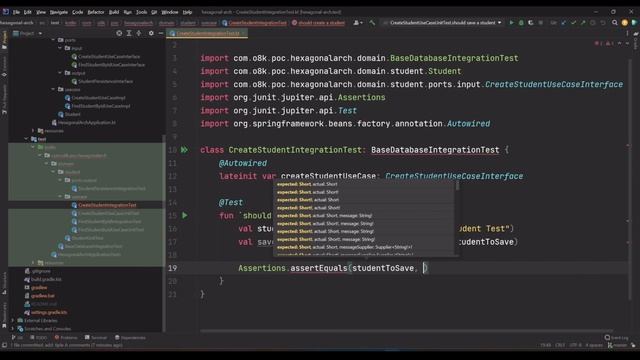The image size is (640, 360).
Task: Click the run class gutter icon at line 10
Action: (184, 150)
